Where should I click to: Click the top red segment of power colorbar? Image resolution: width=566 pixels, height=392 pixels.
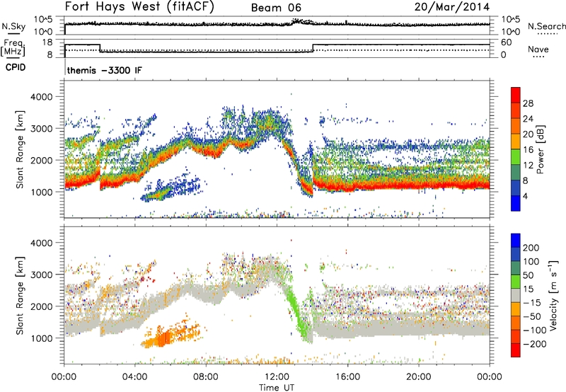pyautogui.click(x=516, y=96)
